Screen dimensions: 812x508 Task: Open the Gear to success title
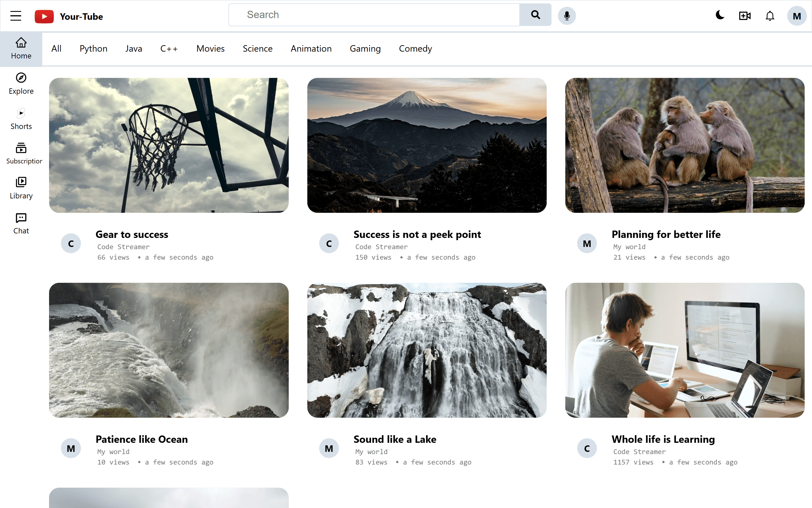132,235
